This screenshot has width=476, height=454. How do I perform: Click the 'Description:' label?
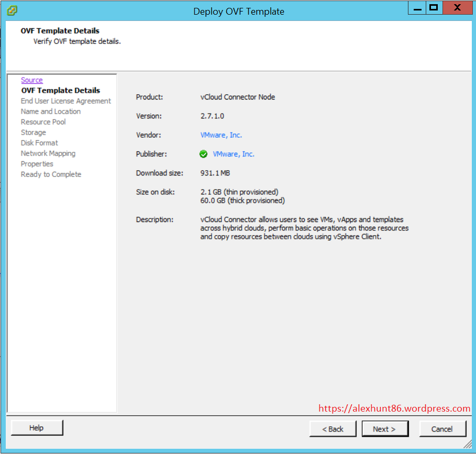tap(154, 220)
